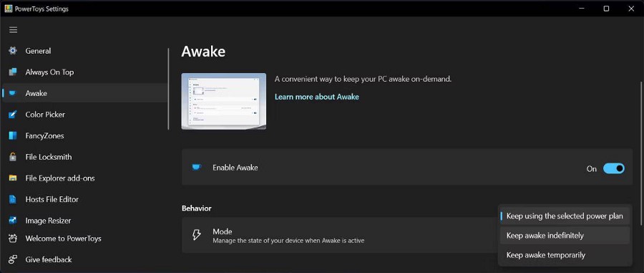Screen dimensions: 644x273
Task: Select Awake in the sidebar
Action: point(84,93)
